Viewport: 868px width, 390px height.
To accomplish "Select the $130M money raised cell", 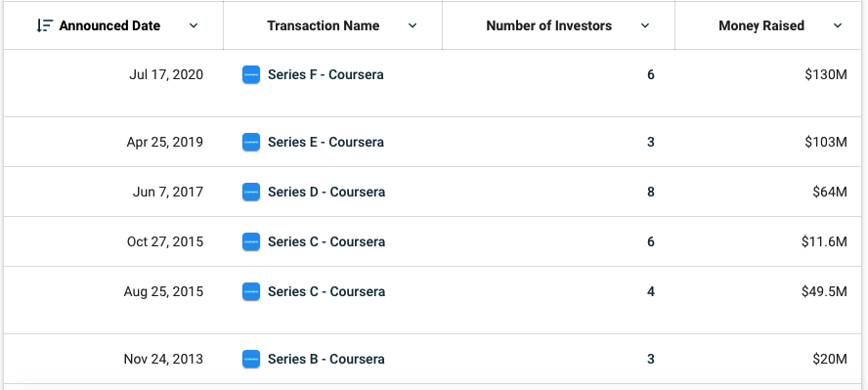I will [x=826, y=74].
